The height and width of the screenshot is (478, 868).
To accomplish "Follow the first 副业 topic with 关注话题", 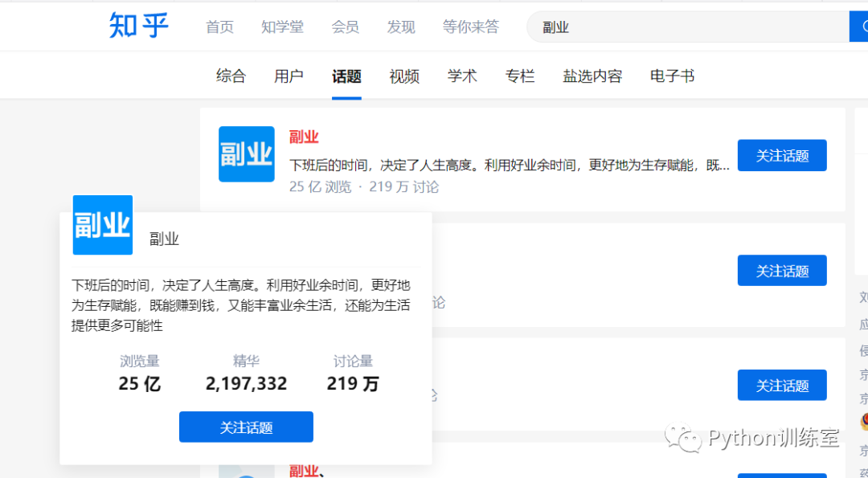I will coord(782,156).
